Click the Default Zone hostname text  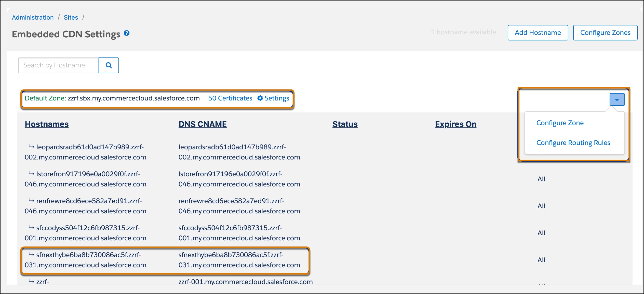(134, 98)
